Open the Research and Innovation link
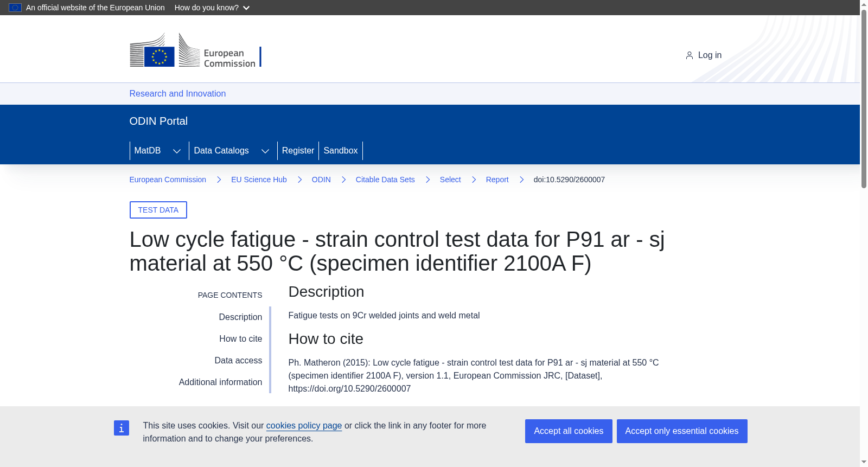Image resolution: width=868 pixels, height=467 pixels. point(177,94)
